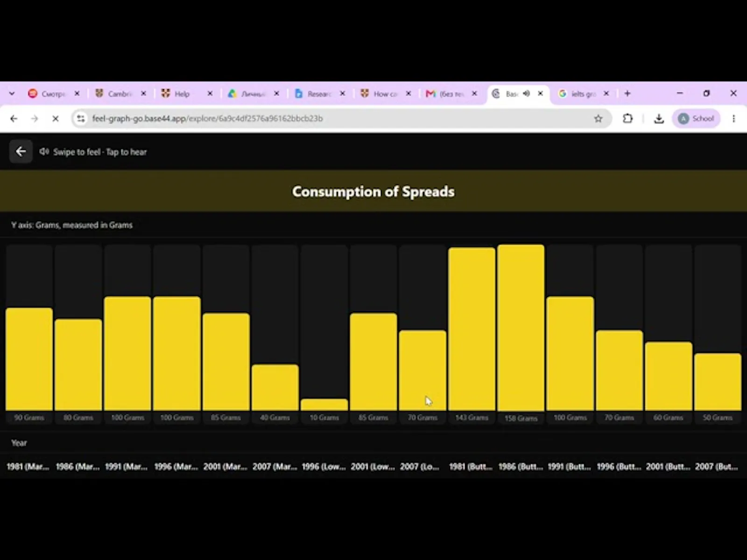Image resolution: width=747 pixels, height=560 pixels.
Task: Open the School profile button
Action: [696, 119]
